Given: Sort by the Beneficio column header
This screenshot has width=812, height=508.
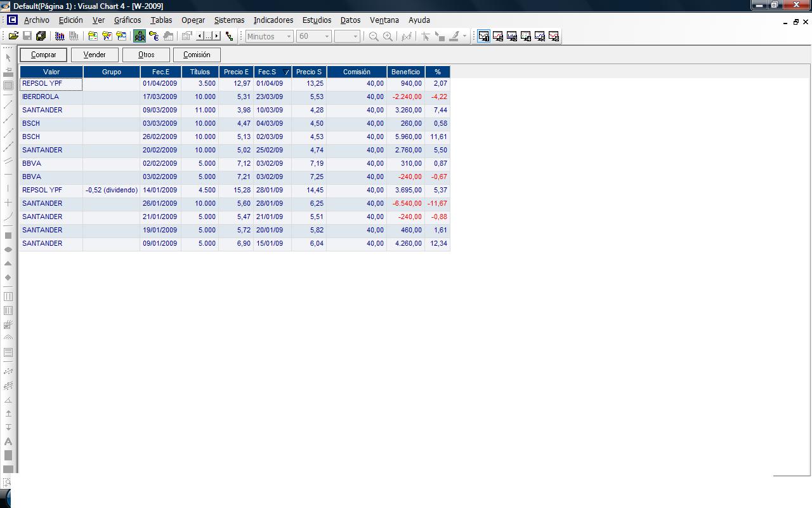Looking at the screenshot, I should click(405, 72).
